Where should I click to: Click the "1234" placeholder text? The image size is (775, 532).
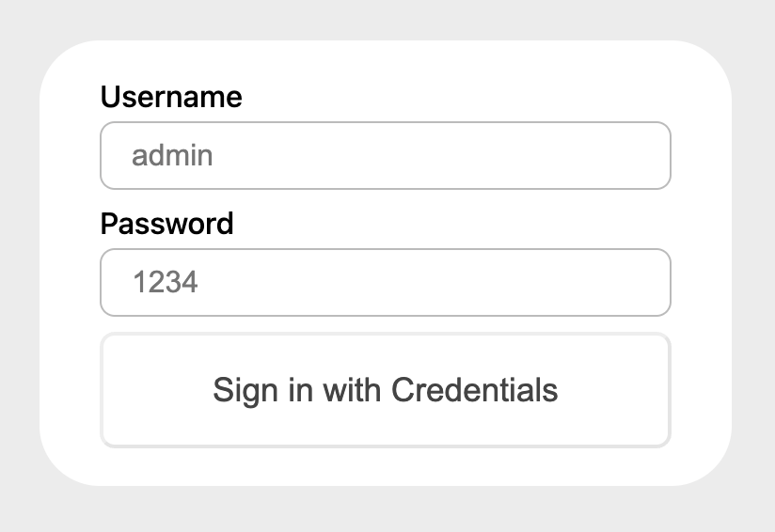coord(165,283)
